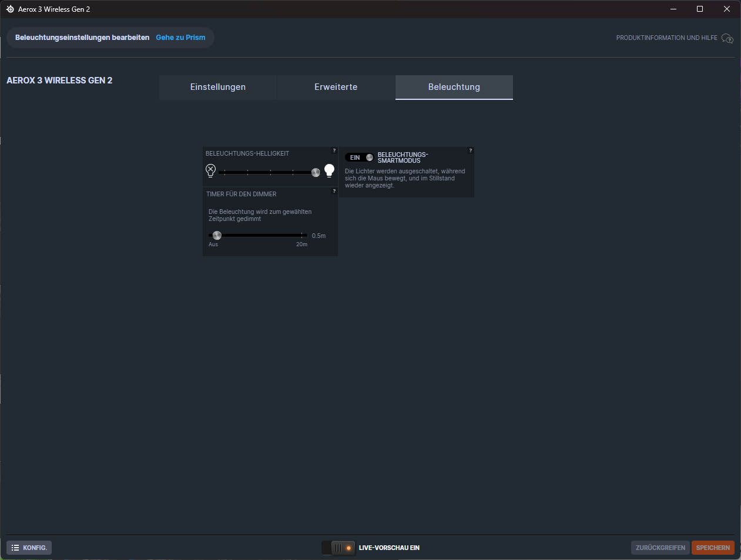Switch to the Einstellungen tab
Viewport: 741px width, 560px height.
[x=217, y=87]
